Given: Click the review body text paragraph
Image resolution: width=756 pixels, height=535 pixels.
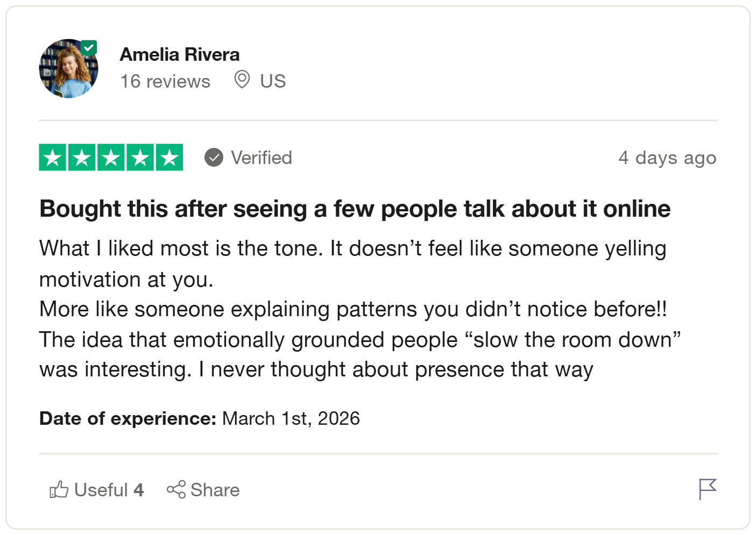Looking at the screenshot, I should pos(355,309).
